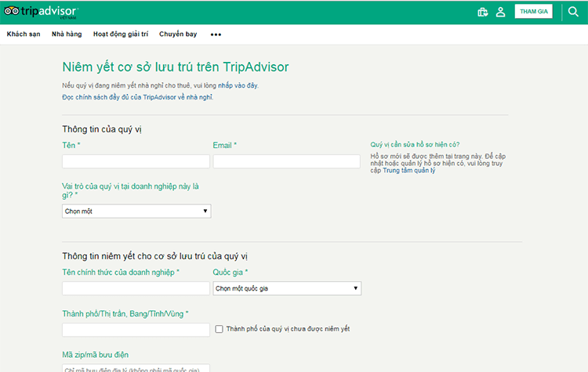Expand the 'Chọn một' role dropdown

pos(136,211)
